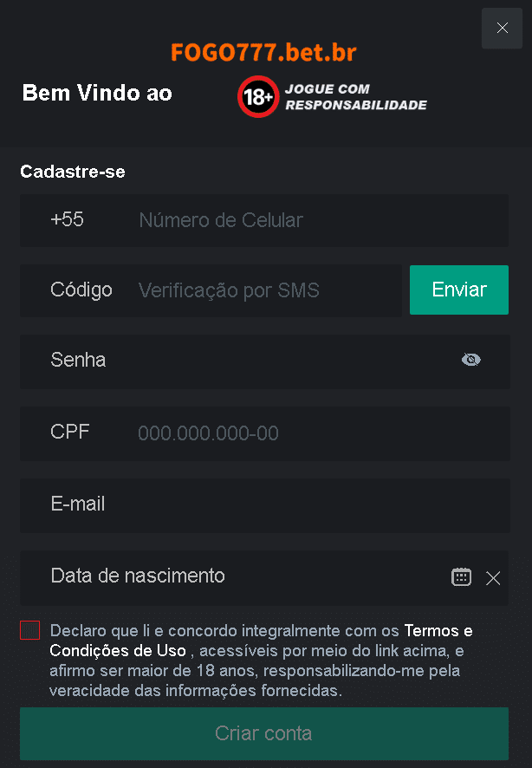Click the +55 country code prefix
532x768 pixels.
68,220
